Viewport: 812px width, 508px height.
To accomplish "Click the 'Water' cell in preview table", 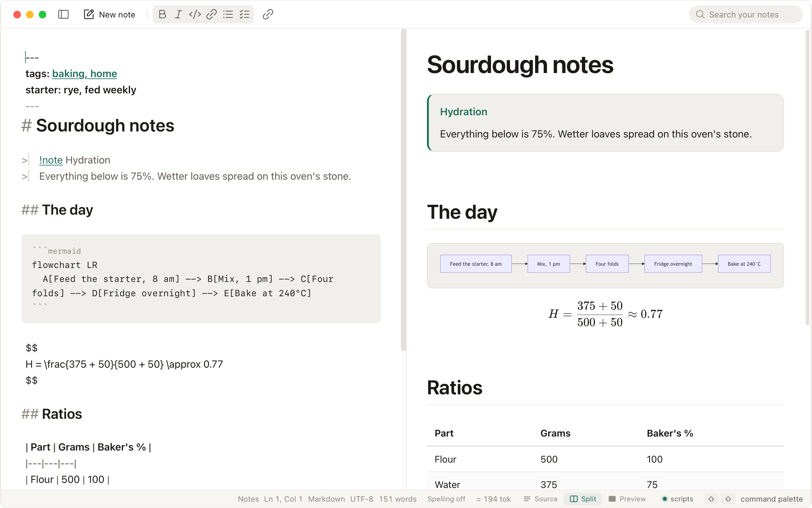I will click(x=447, y=485).
